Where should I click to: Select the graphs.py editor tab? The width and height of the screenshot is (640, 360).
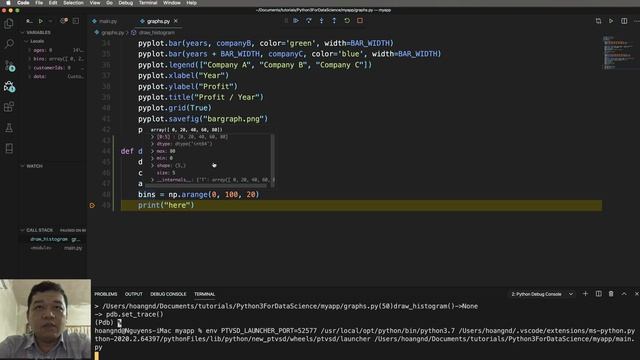(158, 21)
